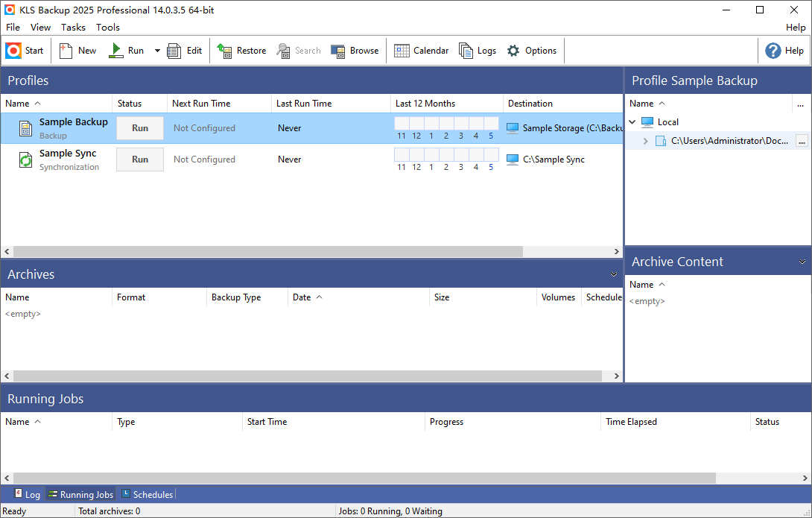Image resolution: width=812 pixels, height=518 pixels.
Task: Open the Browse archive tool
Action: (355, 50)
